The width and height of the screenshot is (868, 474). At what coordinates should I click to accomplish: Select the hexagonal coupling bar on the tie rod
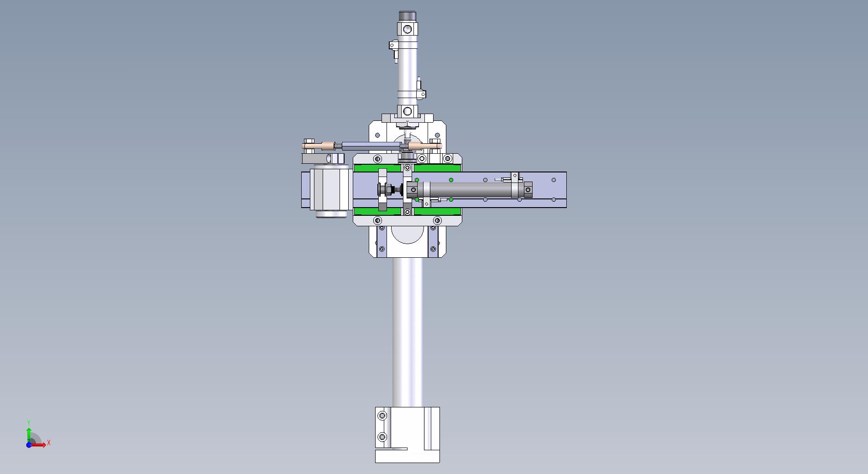click(371, 146)
